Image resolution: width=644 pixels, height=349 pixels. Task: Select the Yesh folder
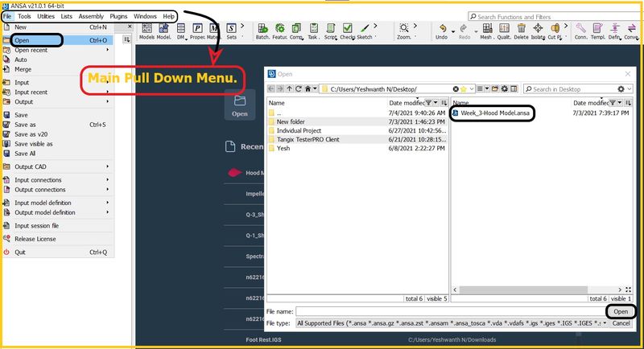[x=283, y=149]
